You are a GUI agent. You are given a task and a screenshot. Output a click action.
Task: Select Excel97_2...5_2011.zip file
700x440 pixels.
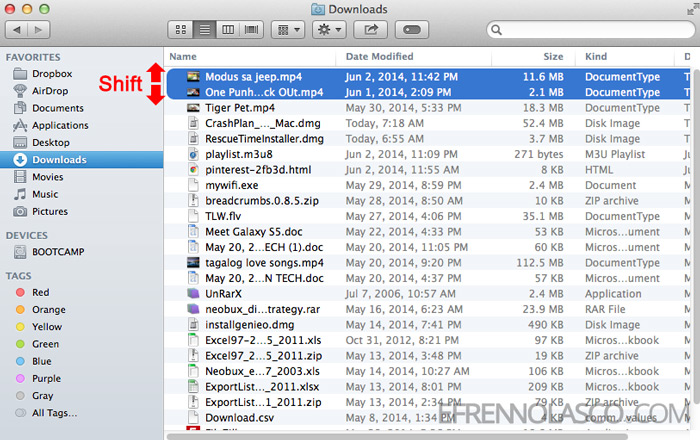click(x=263, y=356)
